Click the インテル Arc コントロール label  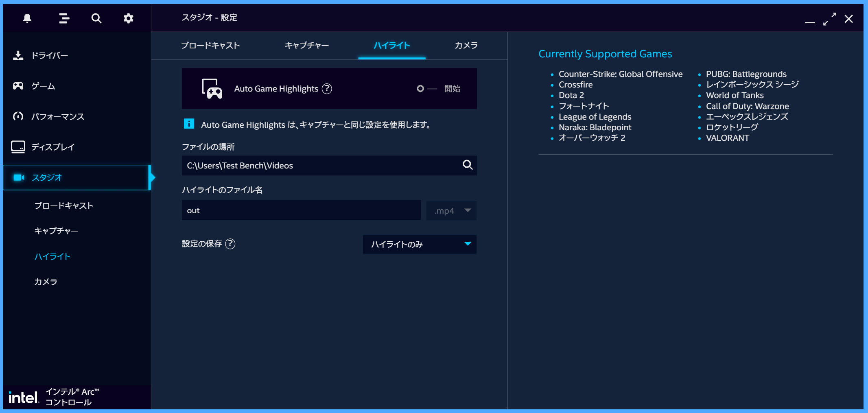click(x=72, y=397)
